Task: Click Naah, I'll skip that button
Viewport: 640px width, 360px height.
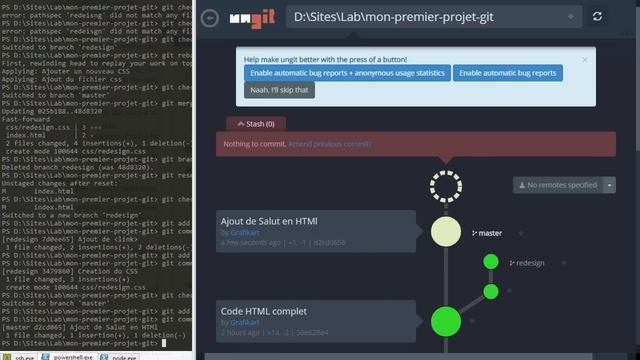Action: [x=279, y=90]
